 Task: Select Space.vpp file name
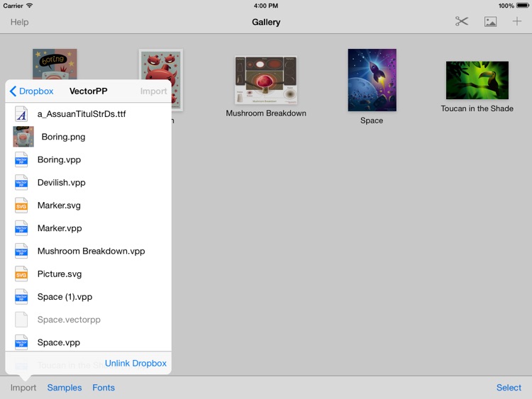pos(59,342)
